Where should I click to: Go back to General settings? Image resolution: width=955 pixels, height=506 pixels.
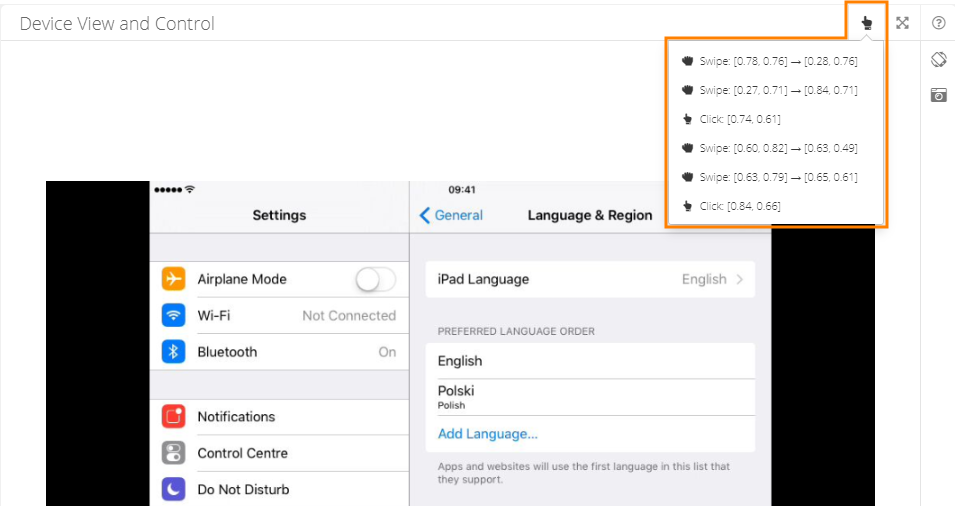pyautogui.click(x=451, y=215)
